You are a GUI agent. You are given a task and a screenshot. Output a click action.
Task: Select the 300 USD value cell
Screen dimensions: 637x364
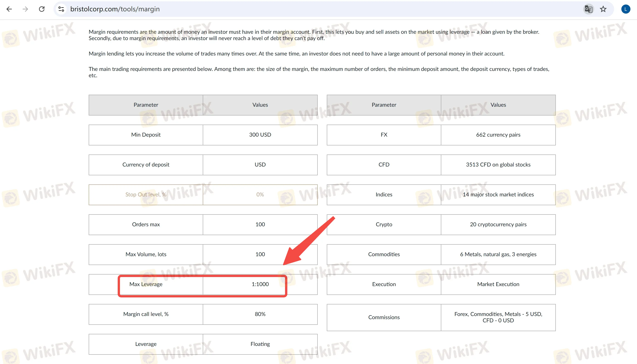coord(260,135)
